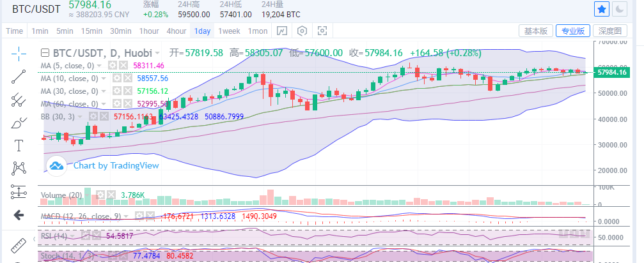The height and width of the screenshot is (263, 644).
Task: Switch to 15min interval
Action: point(91,31)
